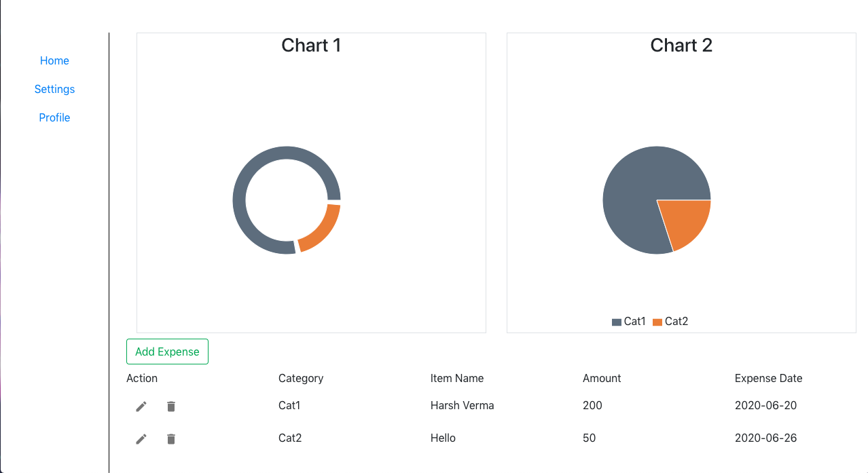Click the edit pencil for the Cat1 expense
The width and height of the screenshot is (868, 473).
click(141, 406)
